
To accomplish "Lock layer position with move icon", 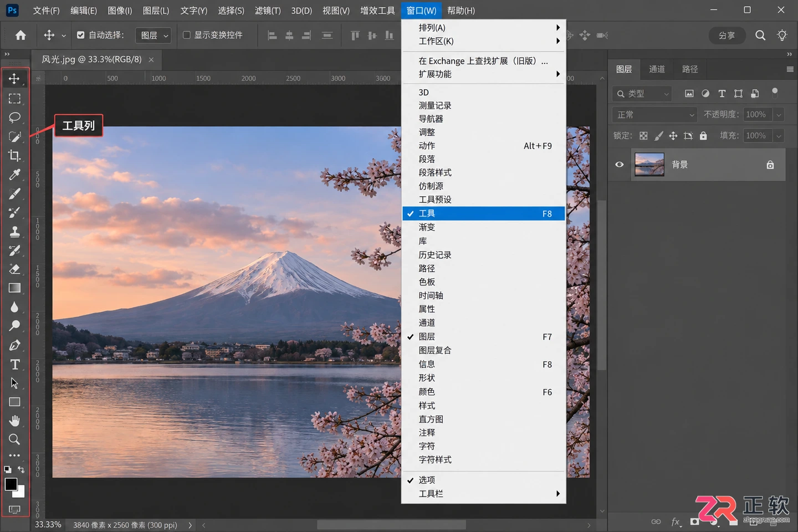I will pos(673,136).
